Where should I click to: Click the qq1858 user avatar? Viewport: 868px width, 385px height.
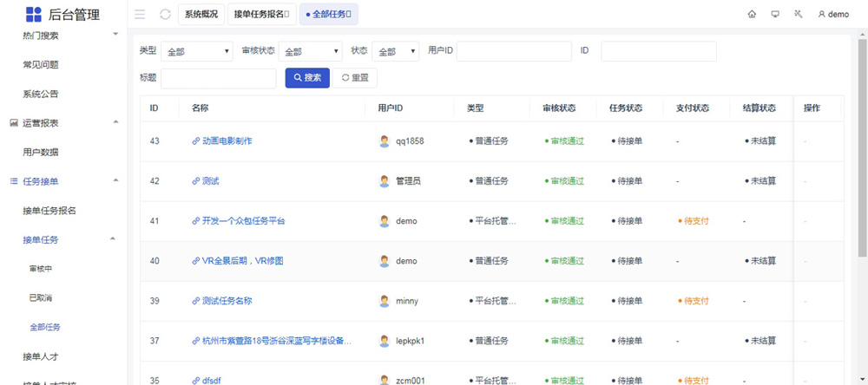coord(385,141)
